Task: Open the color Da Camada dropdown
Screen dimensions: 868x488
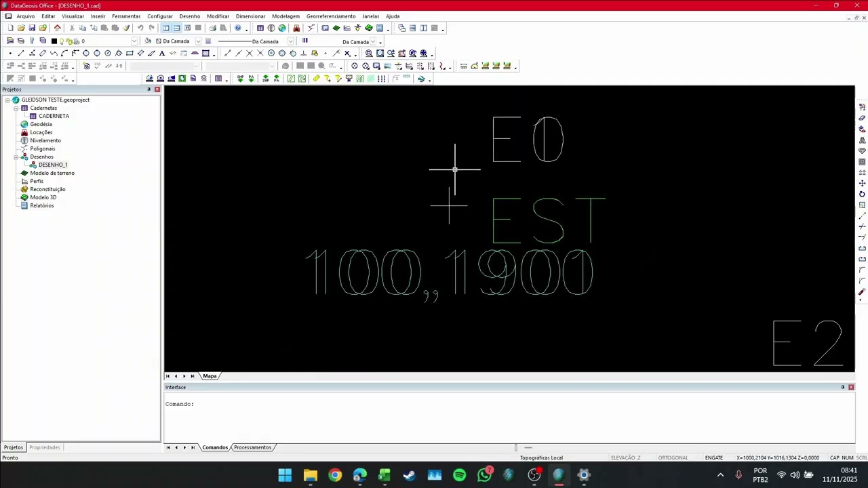Action: [198, 41]
